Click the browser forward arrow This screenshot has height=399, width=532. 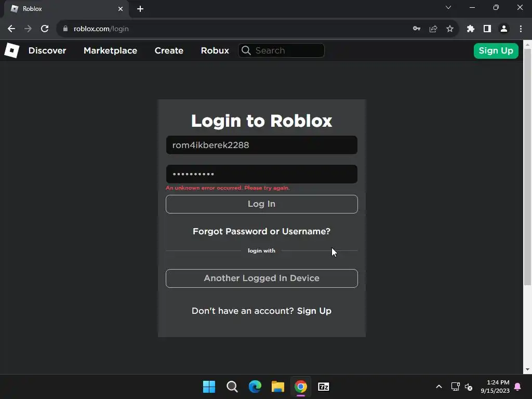[x=28, y=29]
